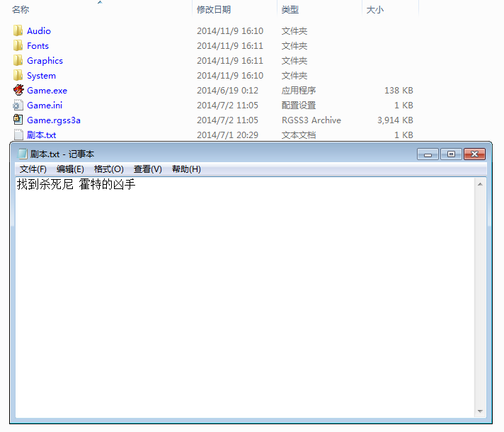Sort files by 大小 column header
This screenshot has height=432, width=504.
pos(374,10)
